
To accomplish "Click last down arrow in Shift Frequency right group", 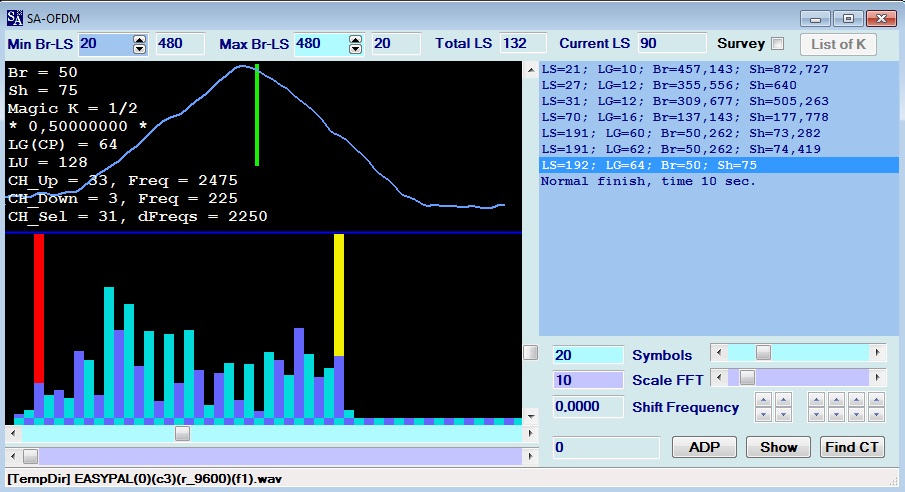I will [877, 414].
